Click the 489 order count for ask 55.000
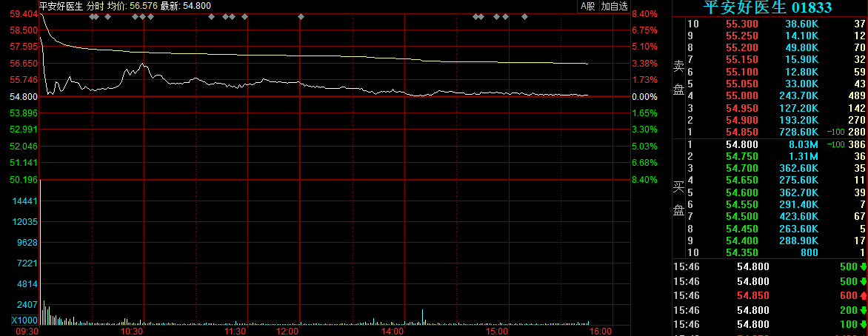Screen dimensions: 868x336 [856, 96]
